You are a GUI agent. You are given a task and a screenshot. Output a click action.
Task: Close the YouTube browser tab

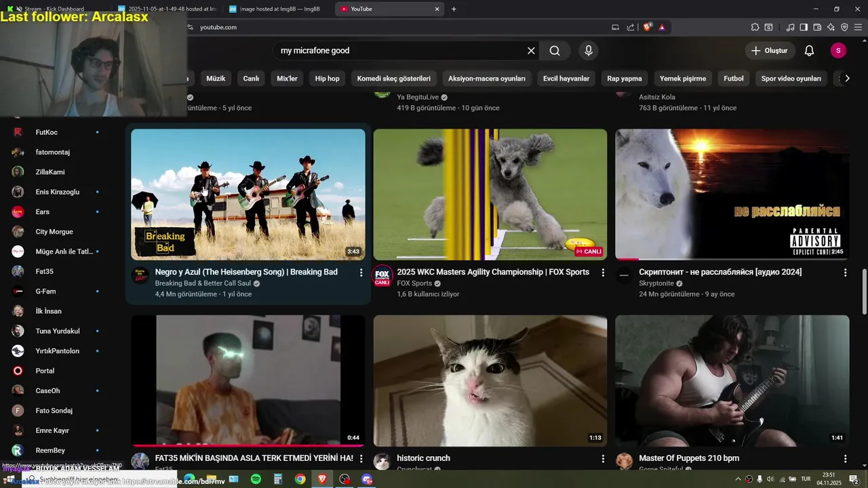tap(437, 9)
